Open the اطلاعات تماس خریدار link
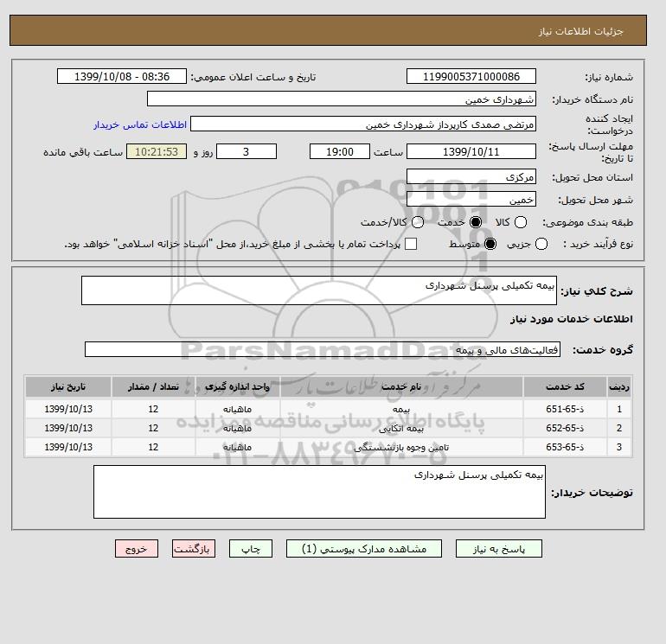Viewport: 666px width, 644px height. 140,124
